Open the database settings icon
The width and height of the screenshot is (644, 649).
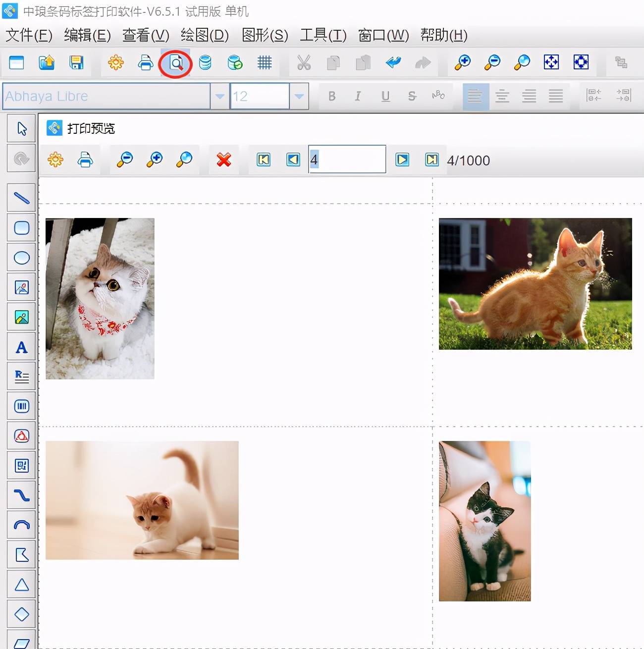205,63
